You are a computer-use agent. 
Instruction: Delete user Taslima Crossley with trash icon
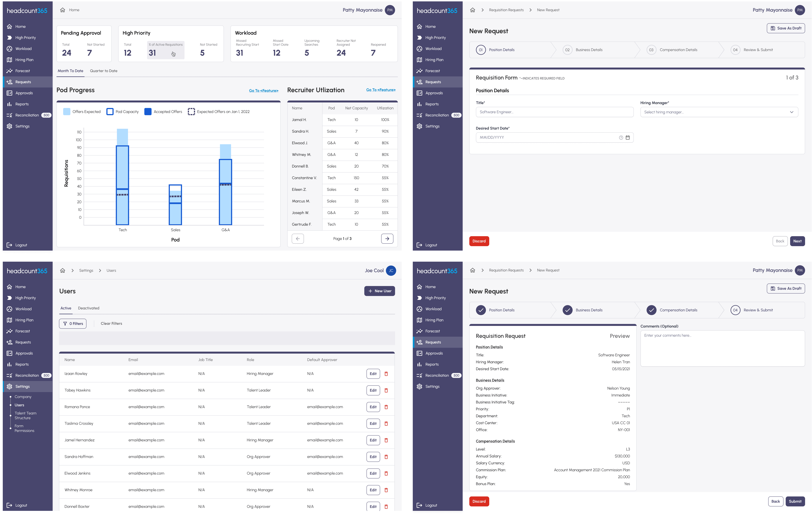coord(386,424)
